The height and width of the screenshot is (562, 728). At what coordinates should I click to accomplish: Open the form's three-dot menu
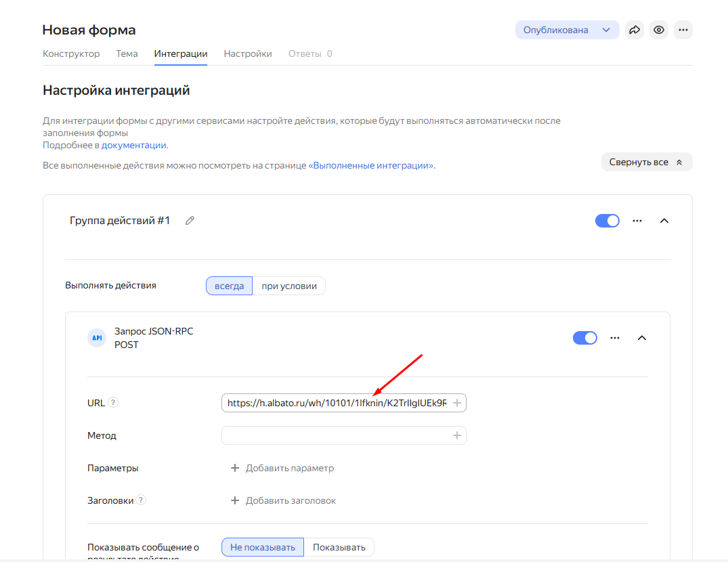683,30
